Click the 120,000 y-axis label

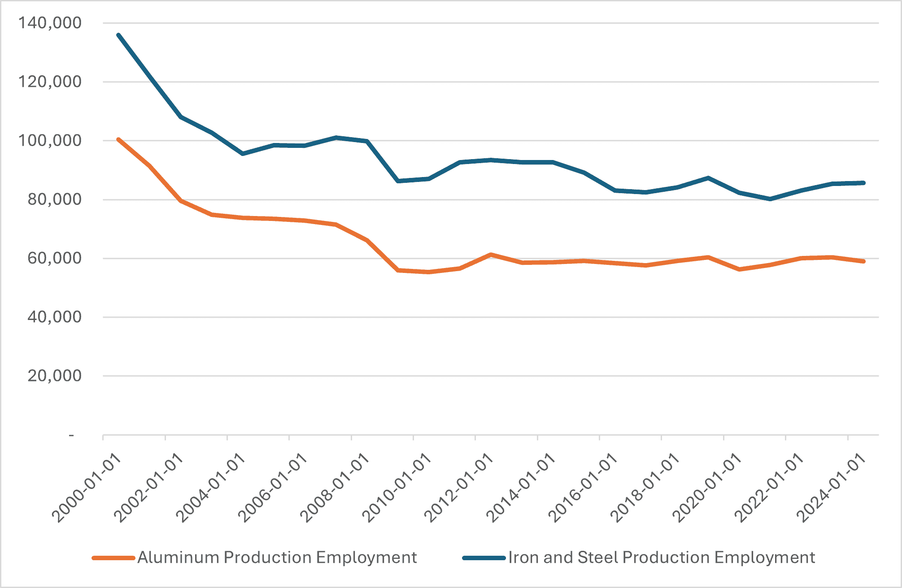(x=50, y=82)
